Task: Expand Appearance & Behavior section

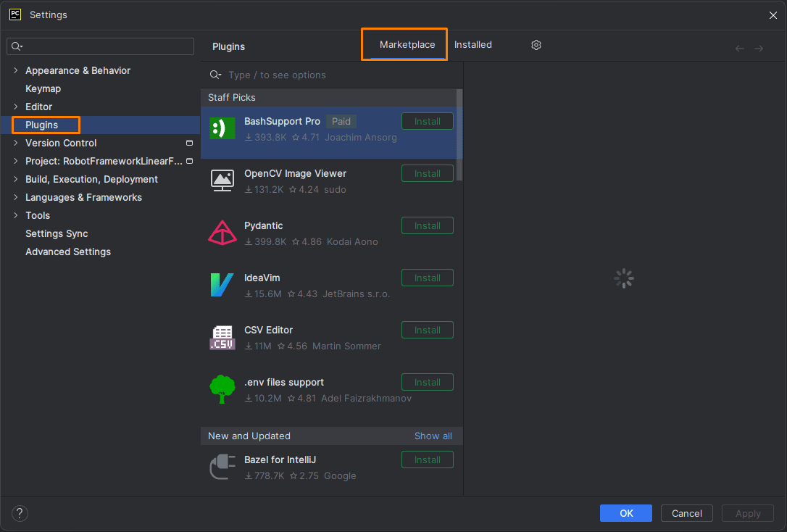Action: click(15, 71)
